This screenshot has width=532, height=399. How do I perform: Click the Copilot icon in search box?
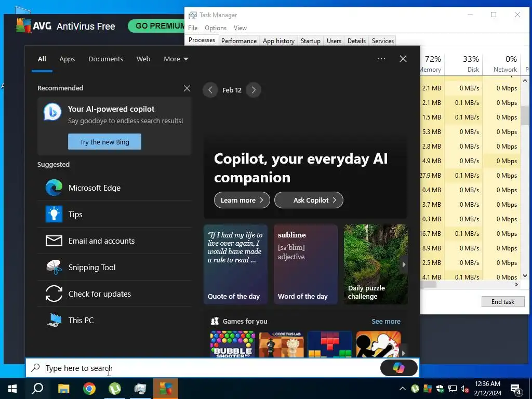pos(398,368)
